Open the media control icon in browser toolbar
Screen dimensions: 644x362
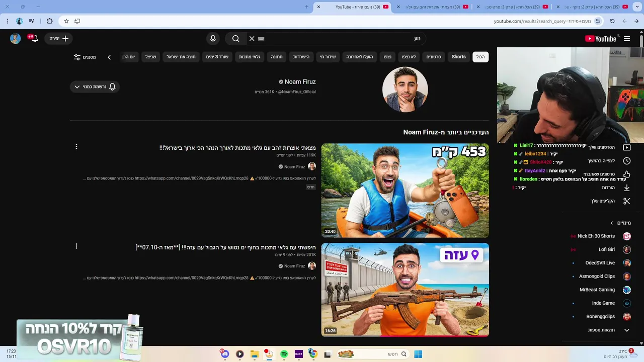click(32, 21)
